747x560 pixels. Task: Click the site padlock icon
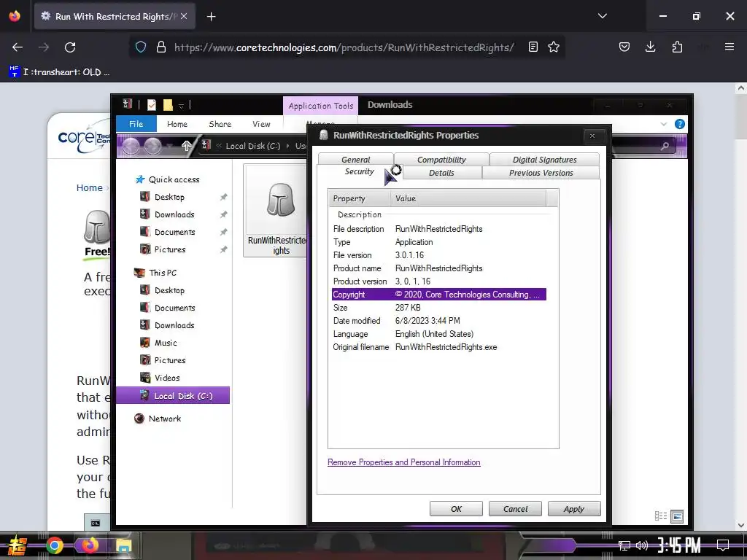click(x=161, y=47)
